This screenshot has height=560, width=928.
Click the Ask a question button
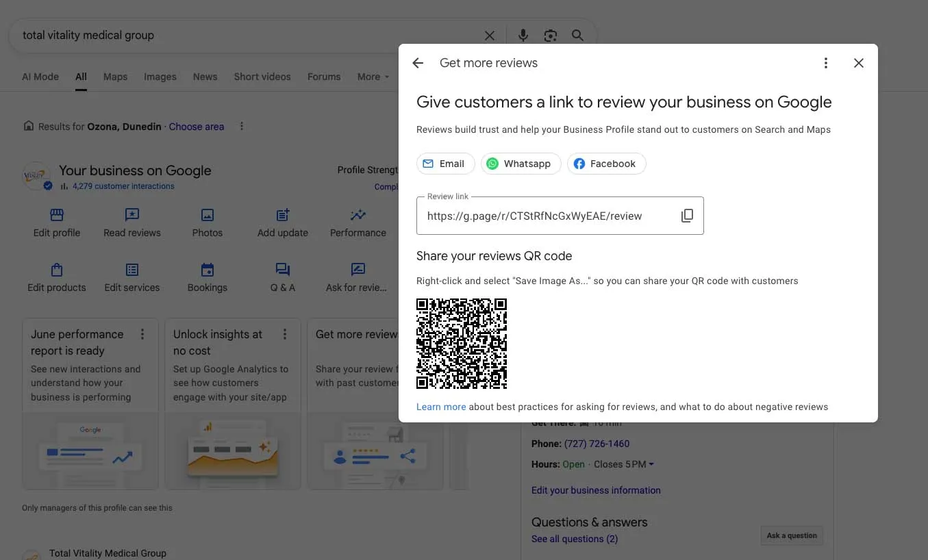pyautogui.click(x=792, y=535)
